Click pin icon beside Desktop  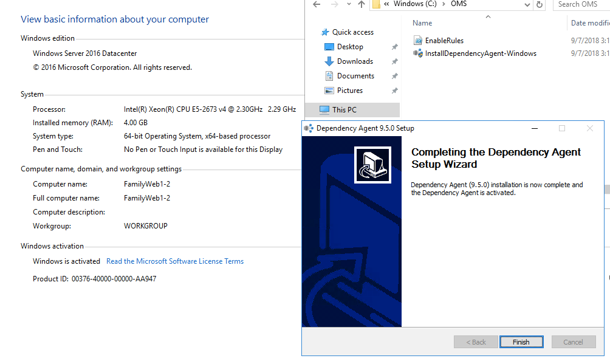point(394,47)
